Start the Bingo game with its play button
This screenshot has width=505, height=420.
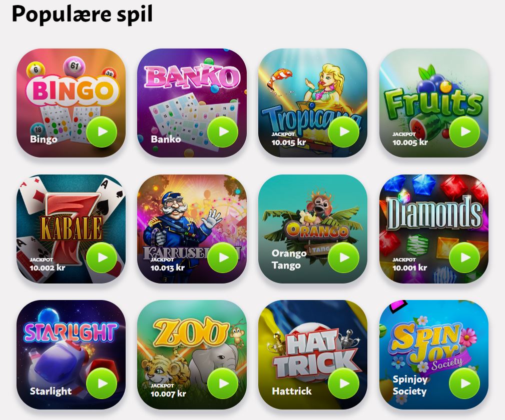point(102,131)
